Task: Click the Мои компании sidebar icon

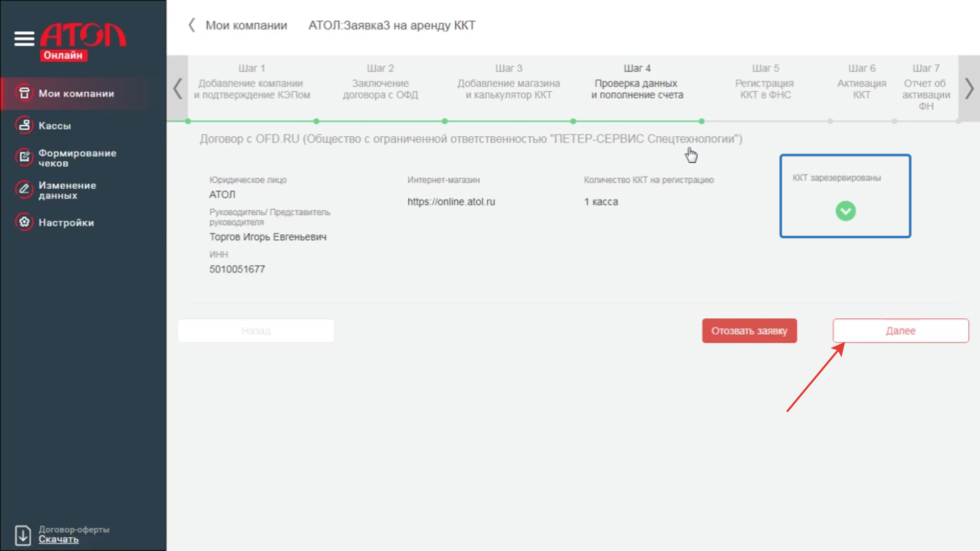Action: 24,93
